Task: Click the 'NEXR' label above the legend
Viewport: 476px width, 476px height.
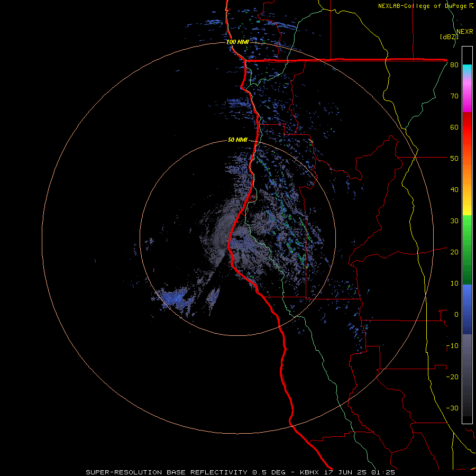Action: pyautogui.click(x=465, y=32)
